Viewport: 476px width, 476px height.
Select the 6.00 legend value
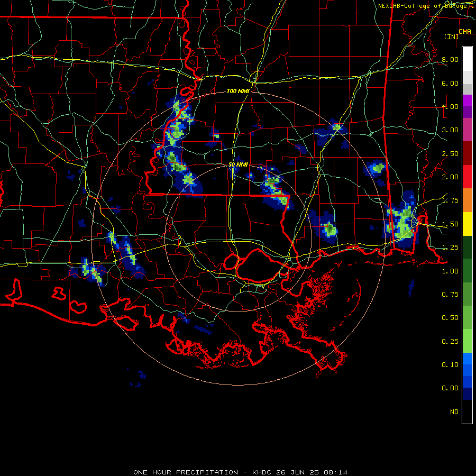(x=450, y=83)
